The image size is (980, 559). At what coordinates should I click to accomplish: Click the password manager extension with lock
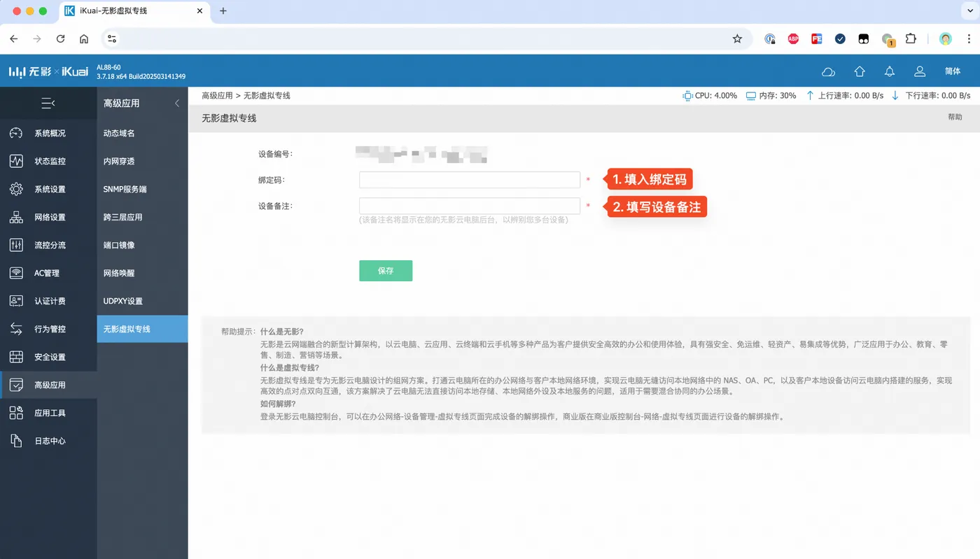click(x=770, y=39)
